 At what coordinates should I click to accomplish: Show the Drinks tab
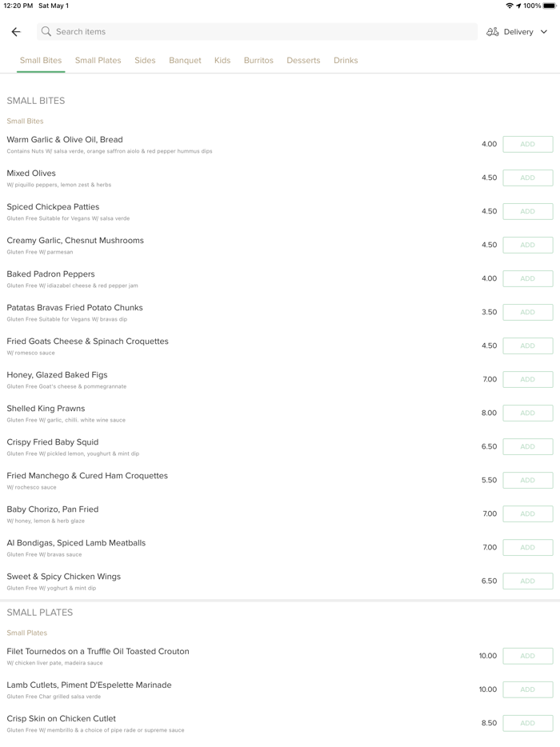click(346, 61)
